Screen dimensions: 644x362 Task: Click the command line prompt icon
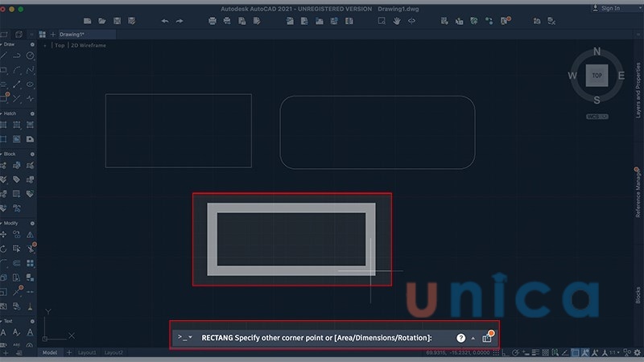pos(182,337)
